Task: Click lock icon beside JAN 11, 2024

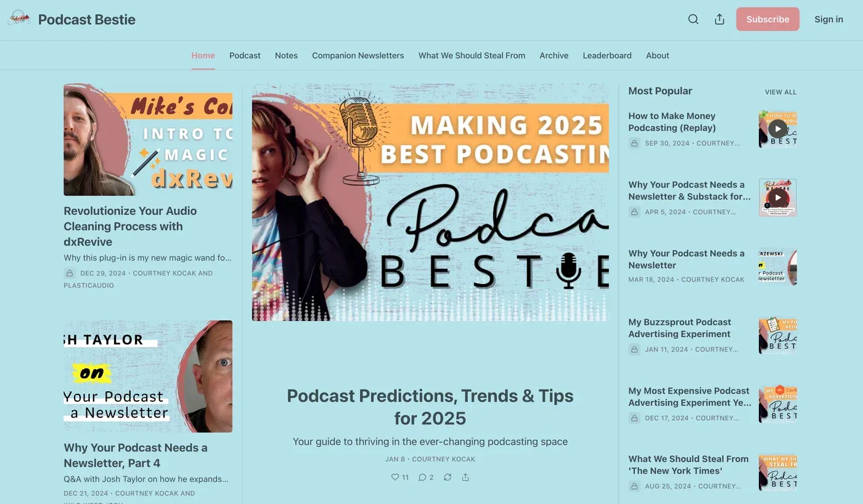Action: (x=634, y=349)
